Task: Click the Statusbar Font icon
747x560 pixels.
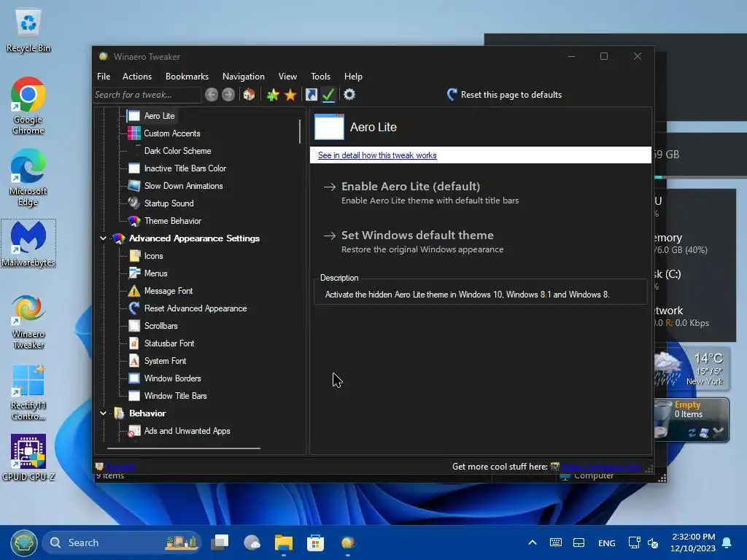Action: point(134,343)
